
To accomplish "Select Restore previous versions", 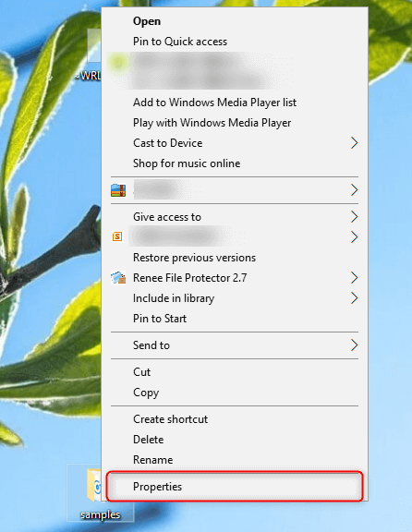I will point(234,257).
